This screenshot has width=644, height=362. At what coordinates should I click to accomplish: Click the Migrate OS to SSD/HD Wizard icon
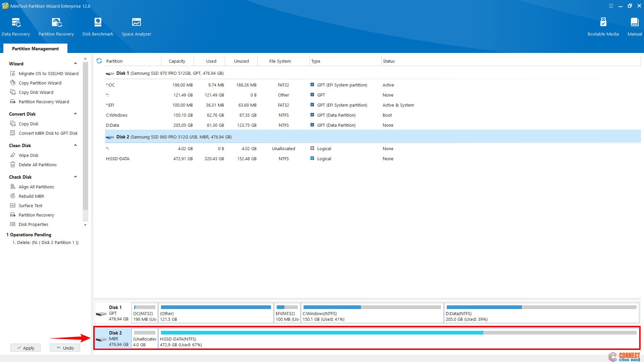point(13,73)
